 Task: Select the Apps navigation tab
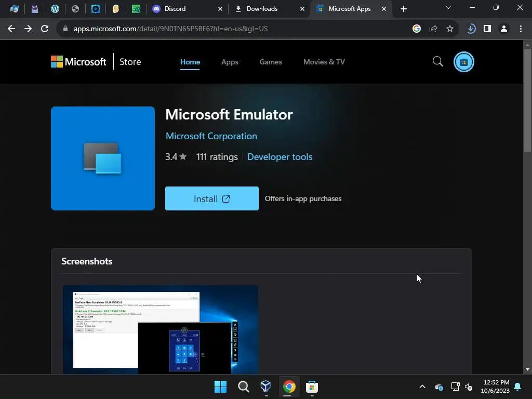pos(230,62)
